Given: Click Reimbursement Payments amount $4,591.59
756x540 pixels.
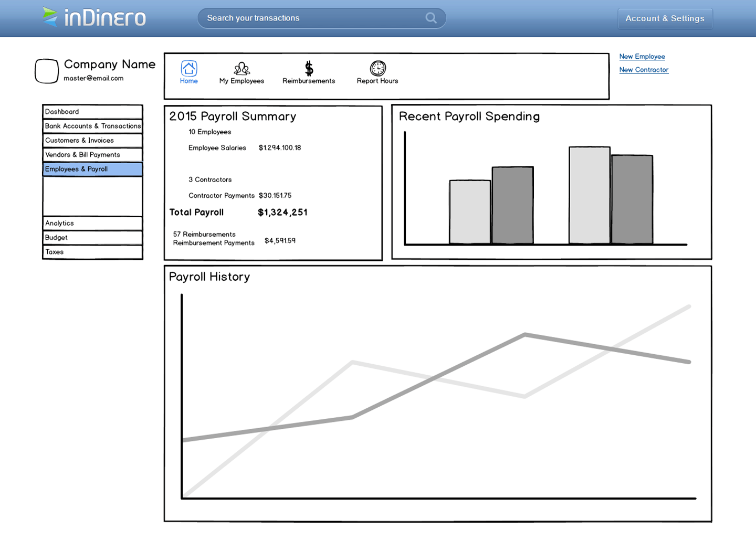Looking at the screenshot, I should [x=280, y=240].
